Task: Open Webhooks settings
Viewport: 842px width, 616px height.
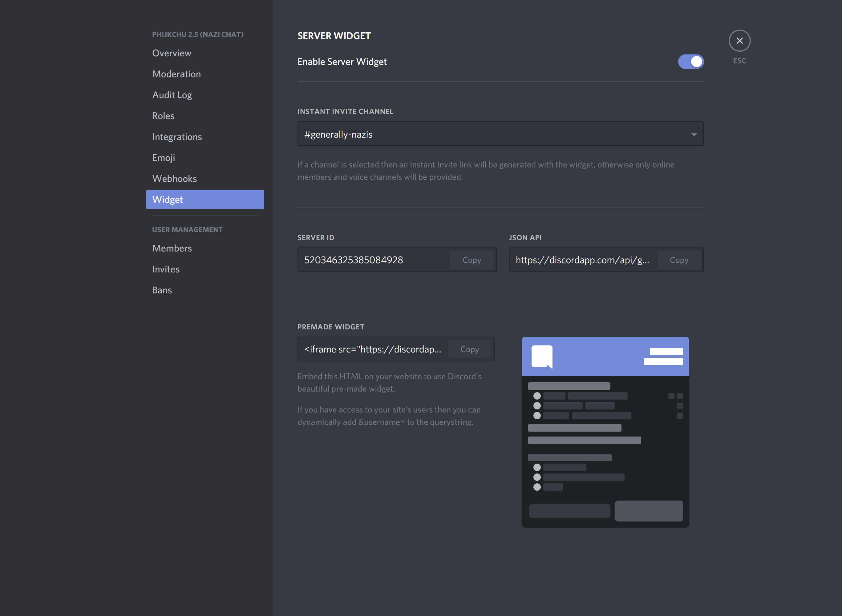Action: point(205,179)
